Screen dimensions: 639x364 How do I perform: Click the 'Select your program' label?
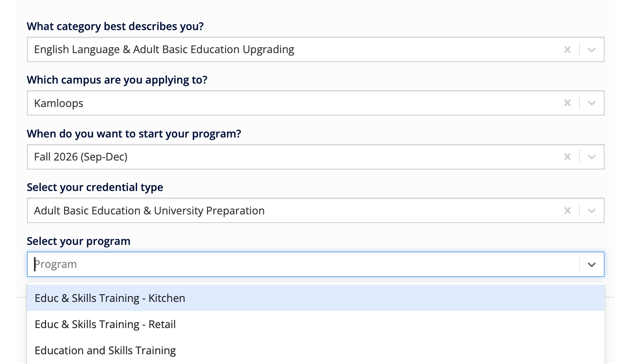(78, 241)
